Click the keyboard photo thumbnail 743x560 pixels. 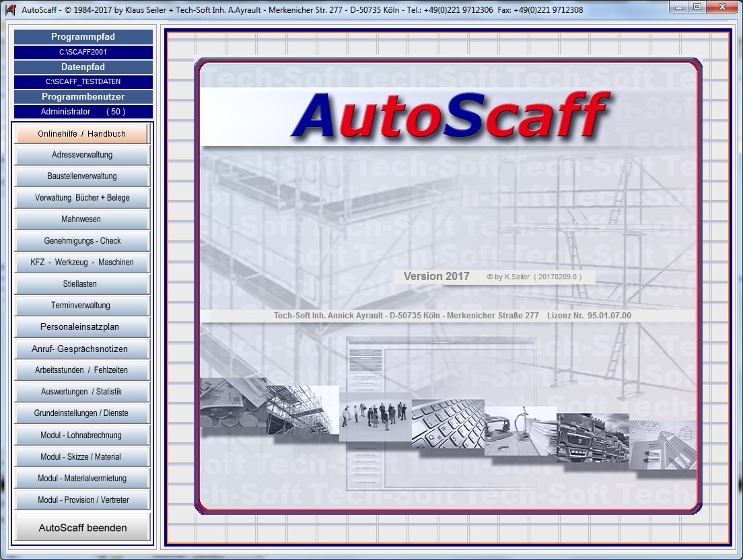point(448,424)
